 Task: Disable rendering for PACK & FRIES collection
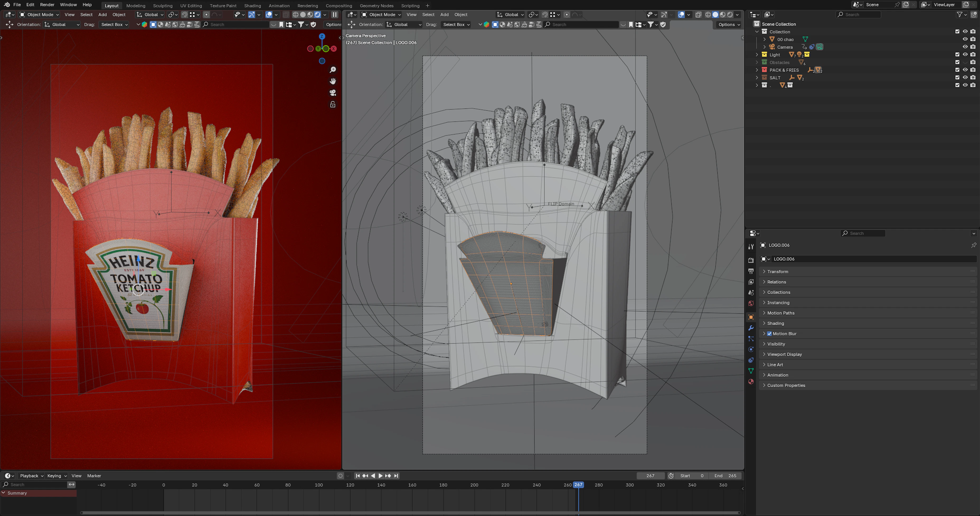click(x=973, y=70)
